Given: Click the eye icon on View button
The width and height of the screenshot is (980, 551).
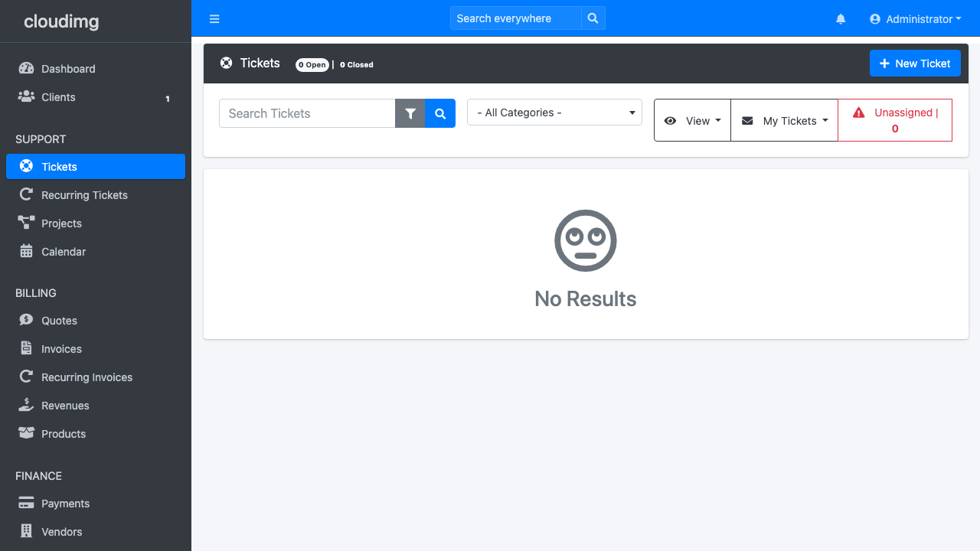Looking at the screenshot, I should click(x=670, y=121).
